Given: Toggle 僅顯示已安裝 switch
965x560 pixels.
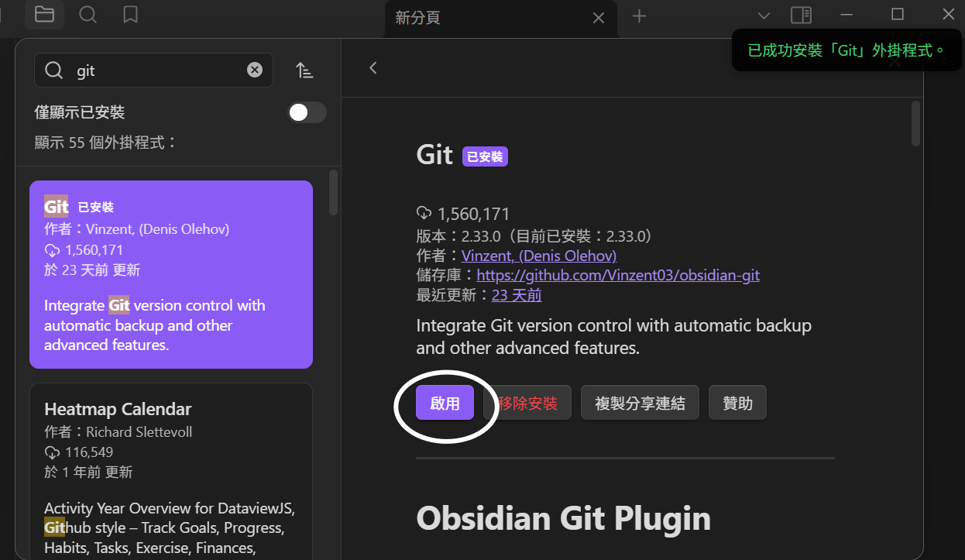Looking at the screenshot, I should (x=307, y=112).
